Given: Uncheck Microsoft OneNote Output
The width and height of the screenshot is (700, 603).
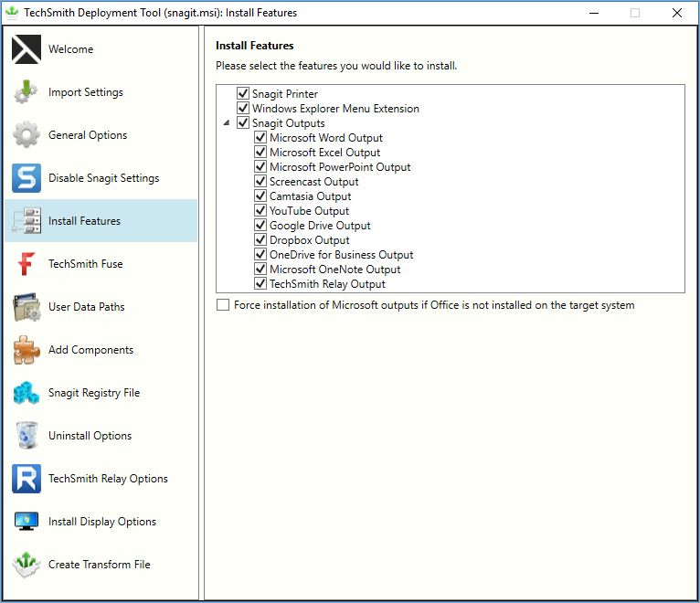Looking at the screenshot, I should (260, 269).
